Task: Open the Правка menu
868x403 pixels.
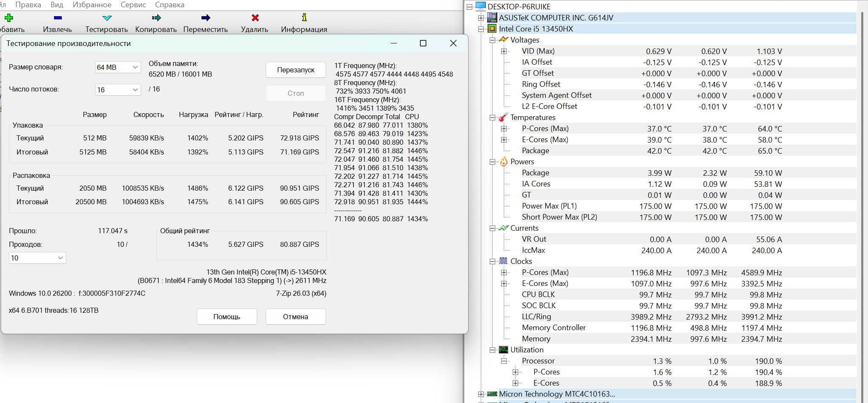Action: tap(28, 5)
